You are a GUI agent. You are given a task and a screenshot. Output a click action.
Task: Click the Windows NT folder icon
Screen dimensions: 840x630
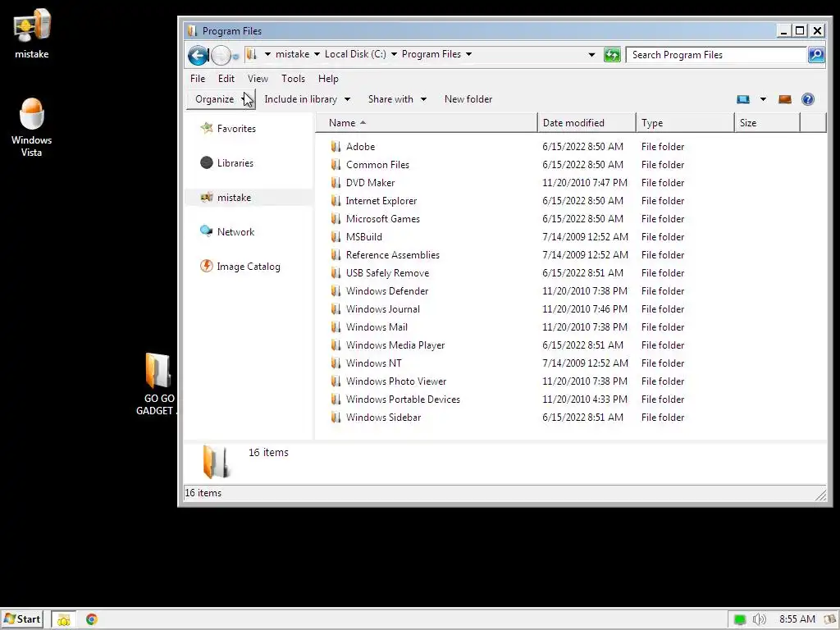pos(336,363)
